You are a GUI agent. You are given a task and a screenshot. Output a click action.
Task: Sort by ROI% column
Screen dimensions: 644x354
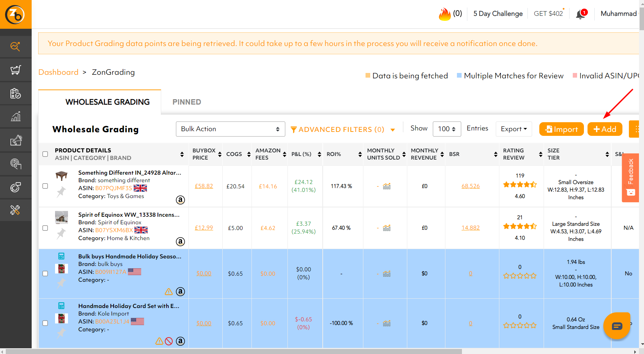360,154
